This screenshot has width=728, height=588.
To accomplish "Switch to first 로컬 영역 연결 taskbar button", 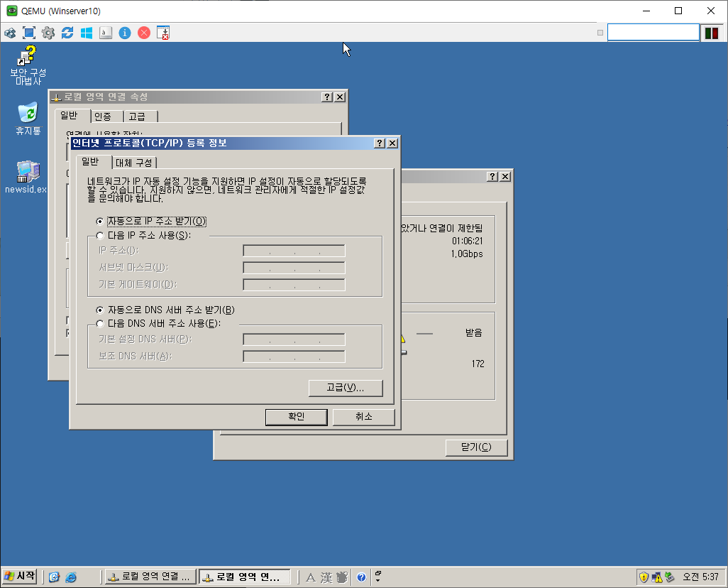I will click(150, 577).
